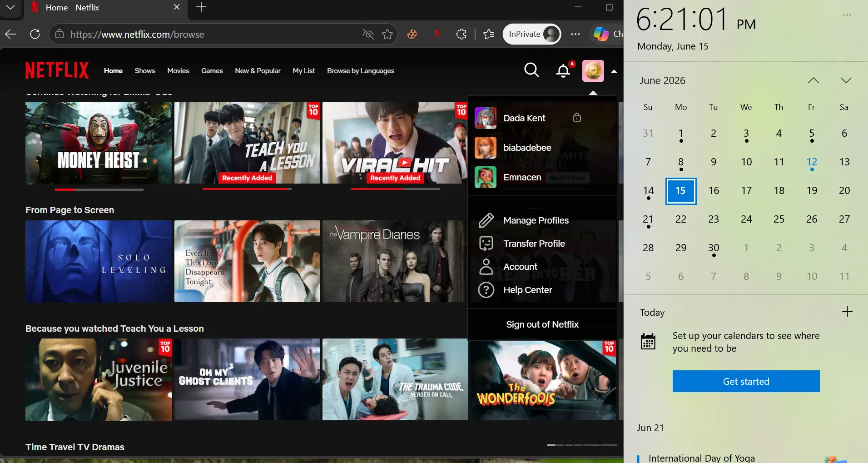Viewport: 868px width, 463px height.
Task: Open browser Settings and more menu
Action: click(x=575, y=34)
